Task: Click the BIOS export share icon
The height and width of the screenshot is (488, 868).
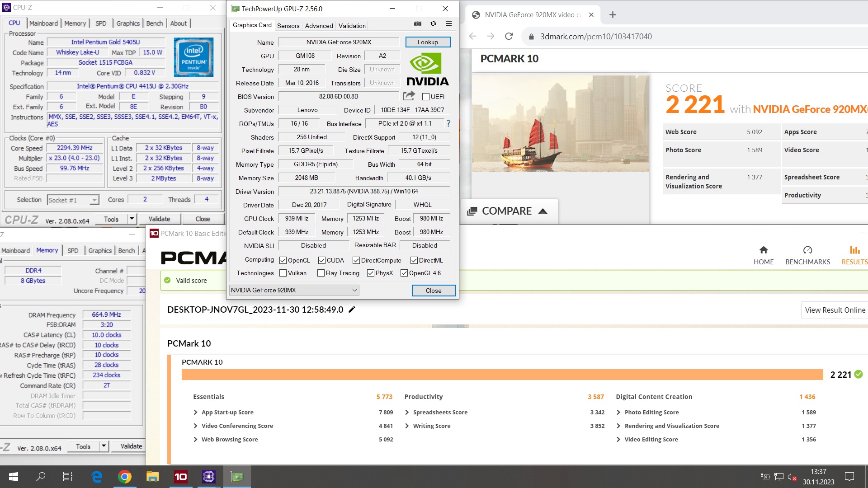Action: click(x=409, y=96)
